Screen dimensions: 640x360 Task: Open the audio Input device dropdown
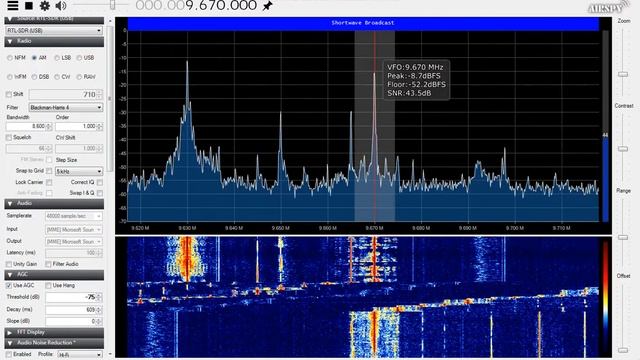click(73, 230)
